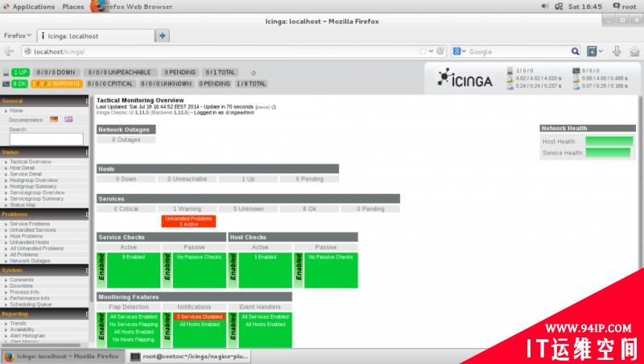Image resolution: width=644 pixels, height=364 pixels.
Task: Click the sidebar Search input box
Action: click(x=47, y=139)
